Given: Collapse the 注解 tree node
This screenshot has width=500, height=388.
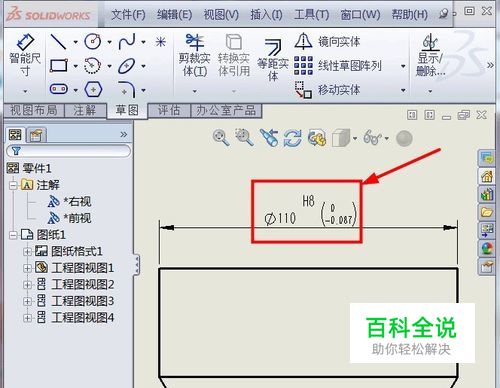Looking at the screenshot, I should click(13, 185).
